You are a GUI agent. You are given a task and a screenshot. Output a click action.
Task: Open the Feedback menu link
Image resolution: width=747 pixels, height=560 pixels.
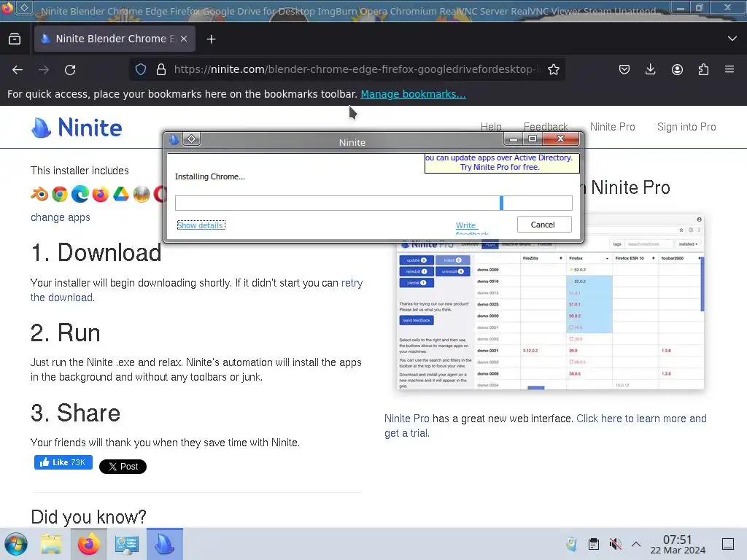(x=546, y=127)
